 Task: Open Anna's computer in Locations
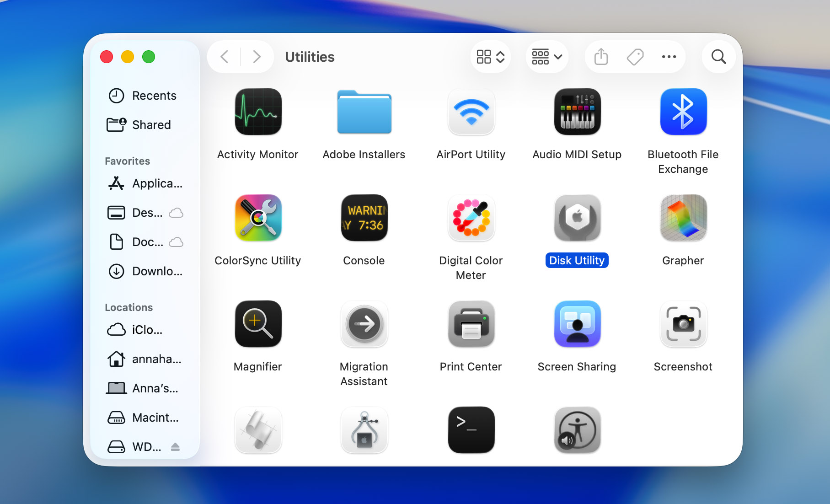tap(145, 388)
